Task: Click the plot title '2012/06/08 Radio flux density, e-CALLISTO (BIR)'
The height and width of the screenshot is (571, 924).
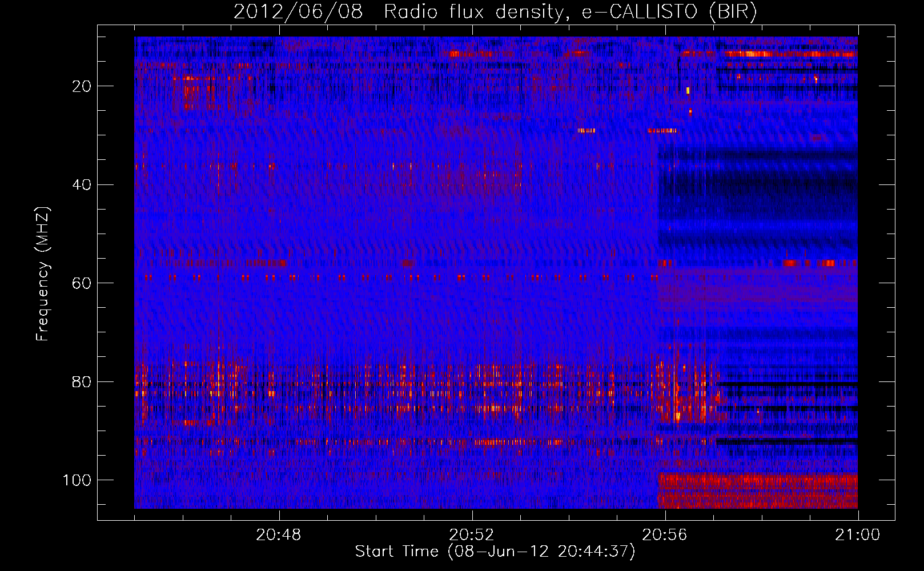Action: coord(495,11)
